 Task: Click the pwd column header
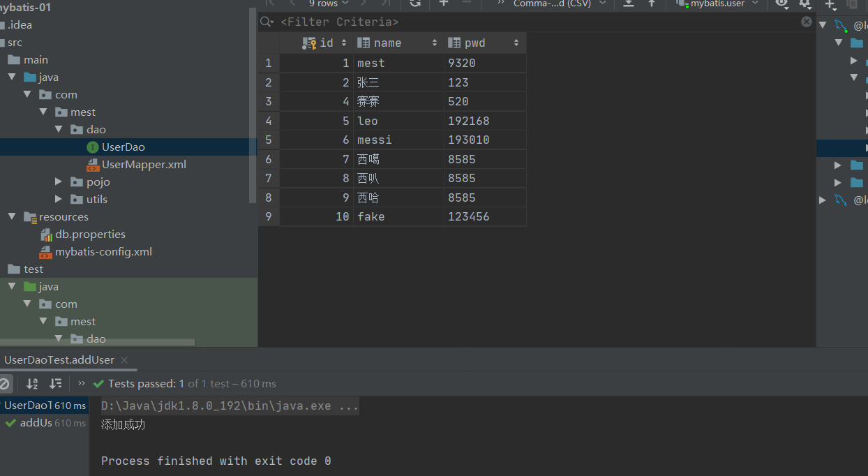(485, 43)
